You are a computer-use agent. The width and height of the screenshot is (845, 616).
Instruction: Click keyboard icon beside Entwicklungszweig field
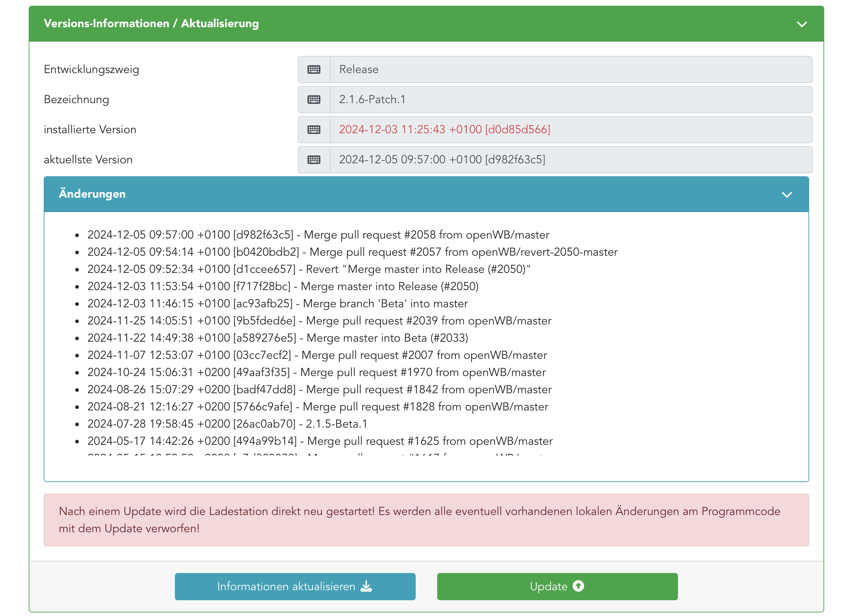point(314,69)
